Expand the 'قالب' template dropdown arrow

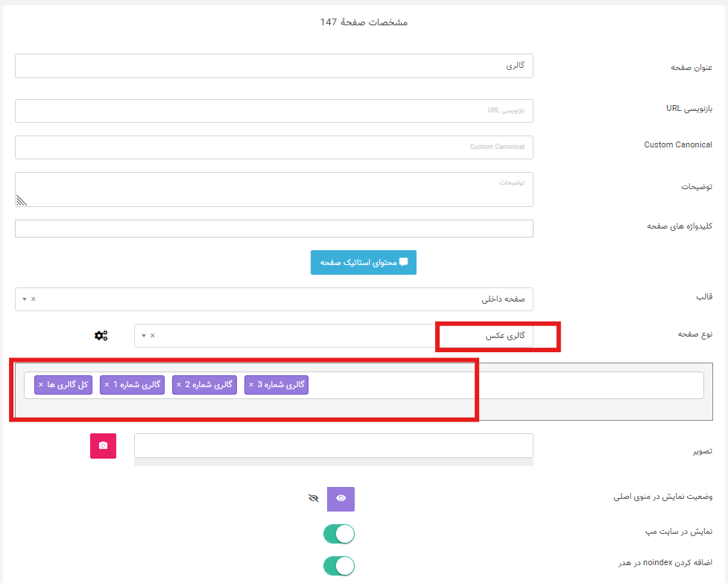tap(25, 299)
